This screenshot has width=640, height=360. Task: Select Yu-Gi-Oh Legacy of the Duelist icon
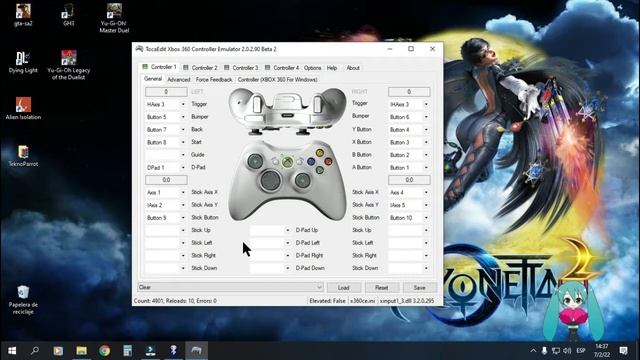(69, 65)
